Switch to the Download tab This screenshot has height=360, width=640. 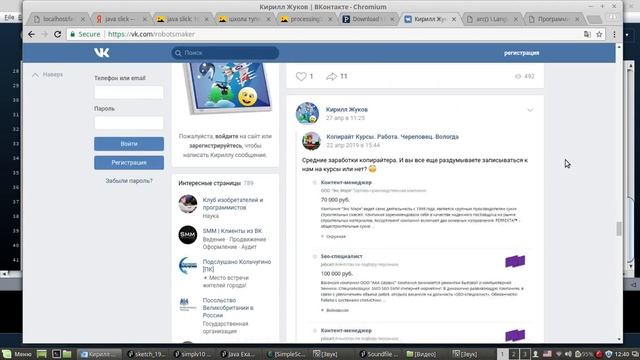coord(368,19)
